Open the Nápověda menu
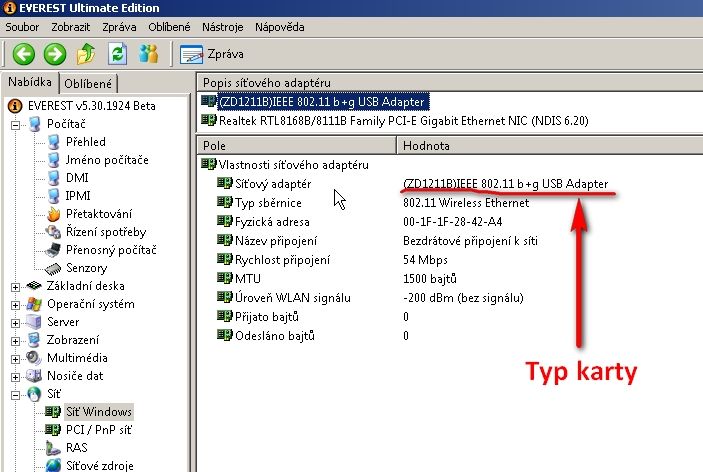 pyautogui.click(x=280, y=27)
